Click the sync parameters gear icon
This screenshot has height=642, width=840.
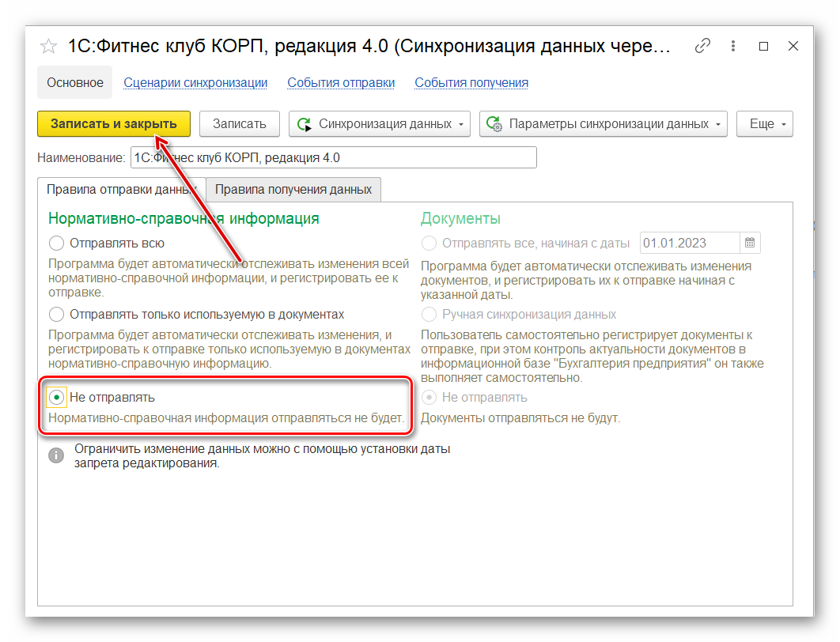coord(494,124)
